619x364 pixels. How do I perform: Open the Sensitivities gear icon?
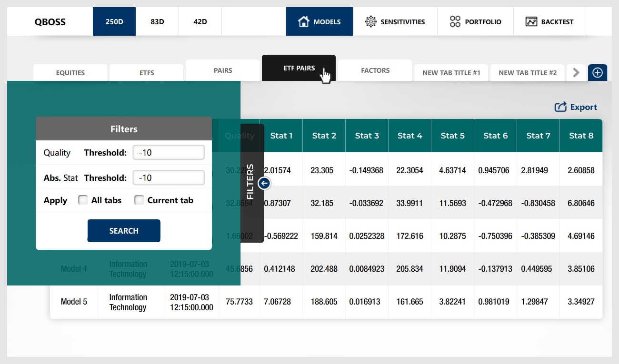click(370, 21)
